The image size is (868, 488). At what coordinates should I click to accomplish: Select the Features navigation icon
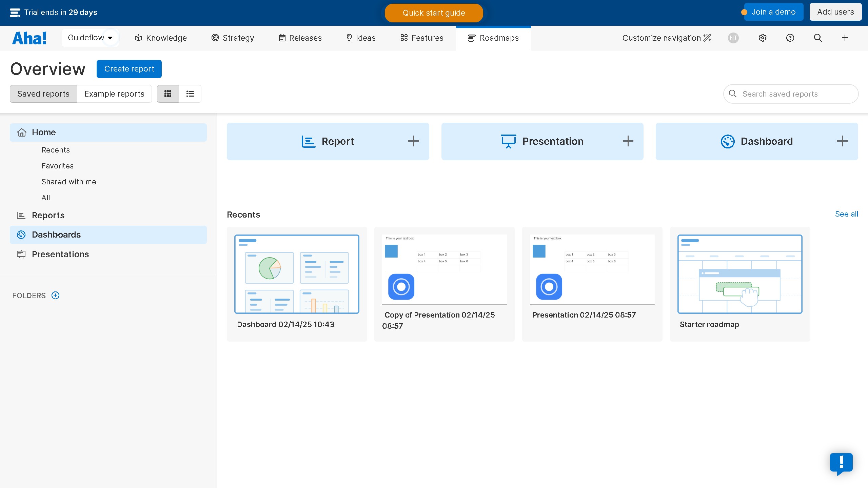(x=403, y=38)
